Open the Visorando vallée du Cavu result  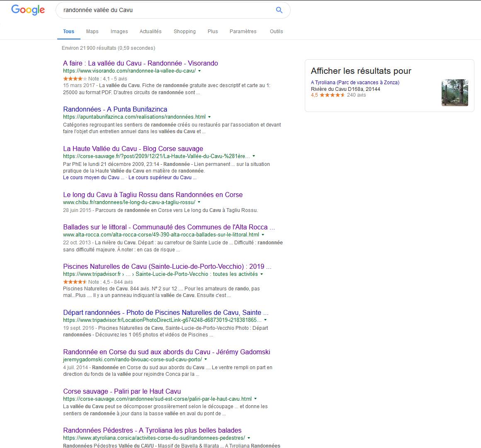coord(141,63)
